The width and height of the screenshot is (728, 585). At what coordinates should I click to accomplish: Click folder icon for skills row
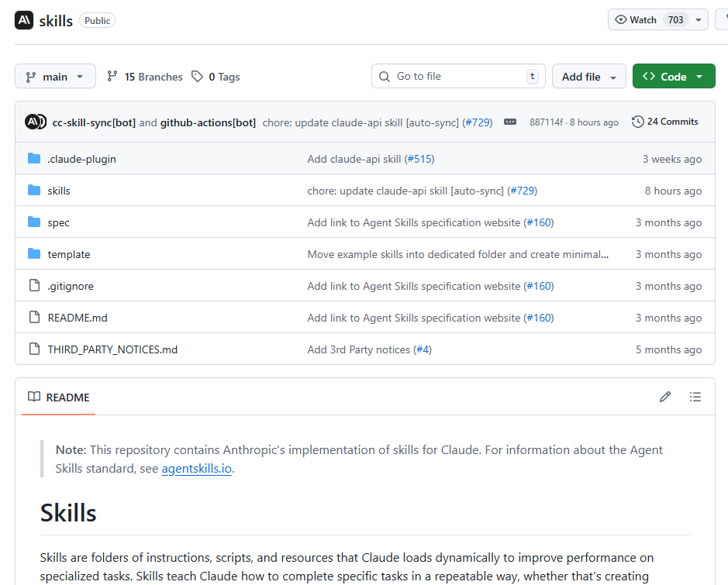34,190
